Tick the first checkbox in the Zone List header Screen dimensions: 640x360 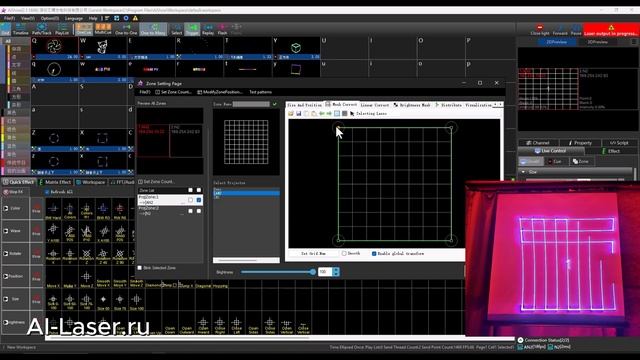191,190
